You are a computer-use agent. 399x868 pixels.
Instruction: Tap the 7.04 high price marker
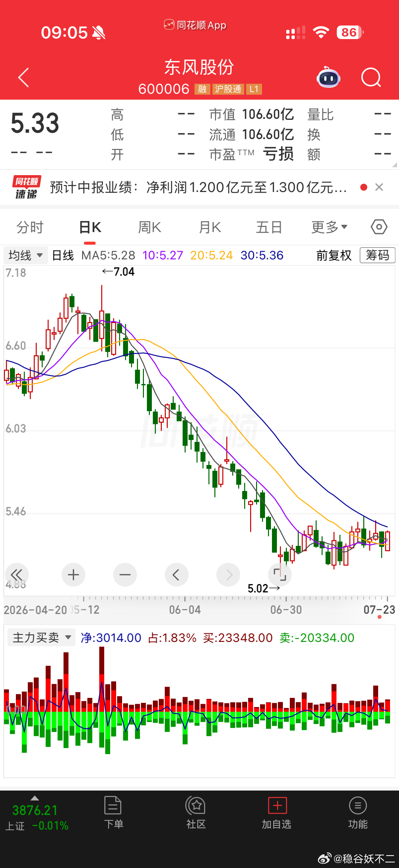click(118, 271)
